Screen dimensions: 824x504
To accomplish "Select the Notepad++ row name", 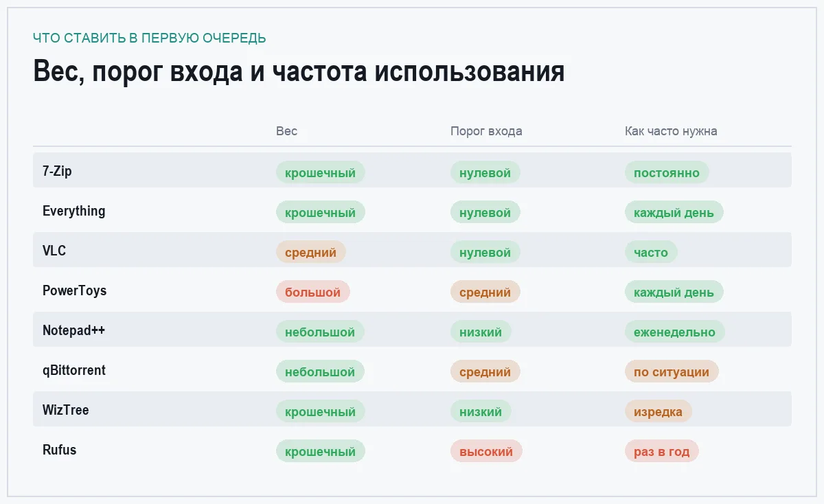I will (x=74, y=331).
